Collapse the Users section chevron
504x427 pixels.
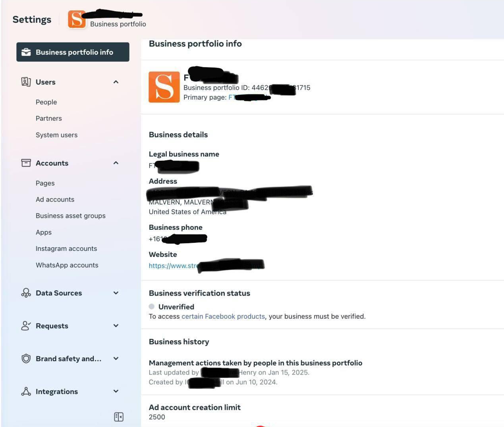[116, 82]
